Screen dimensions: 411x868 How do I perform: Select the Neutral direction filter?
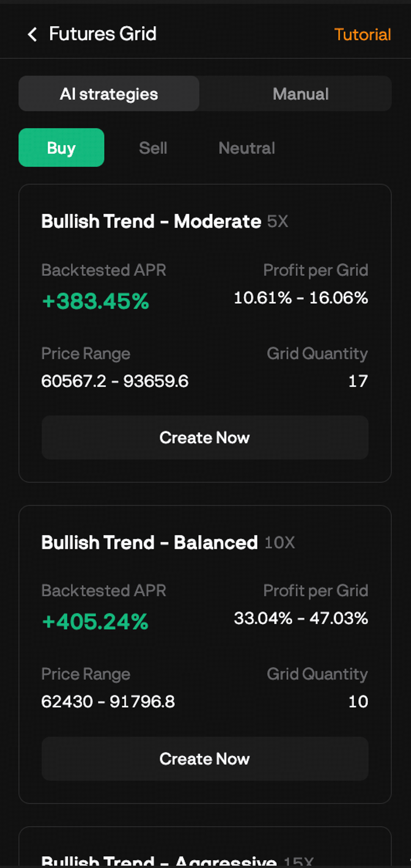point(247,148)
